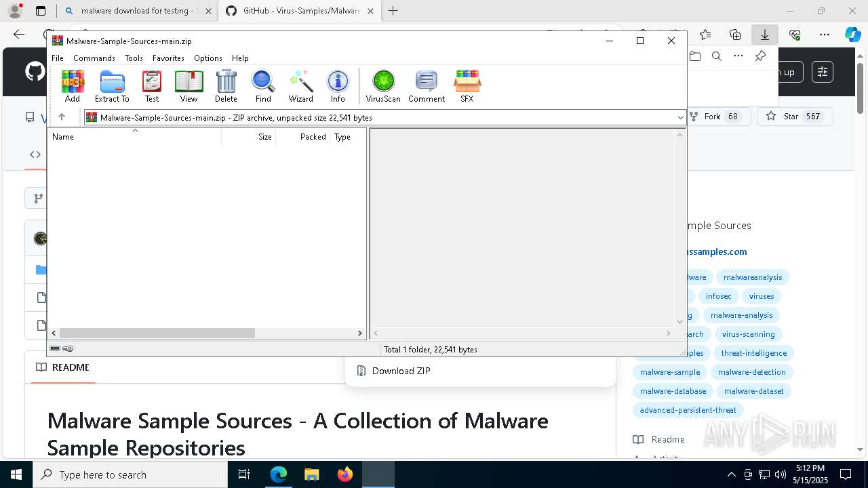Open the Help menu

[x=240, y=58]
